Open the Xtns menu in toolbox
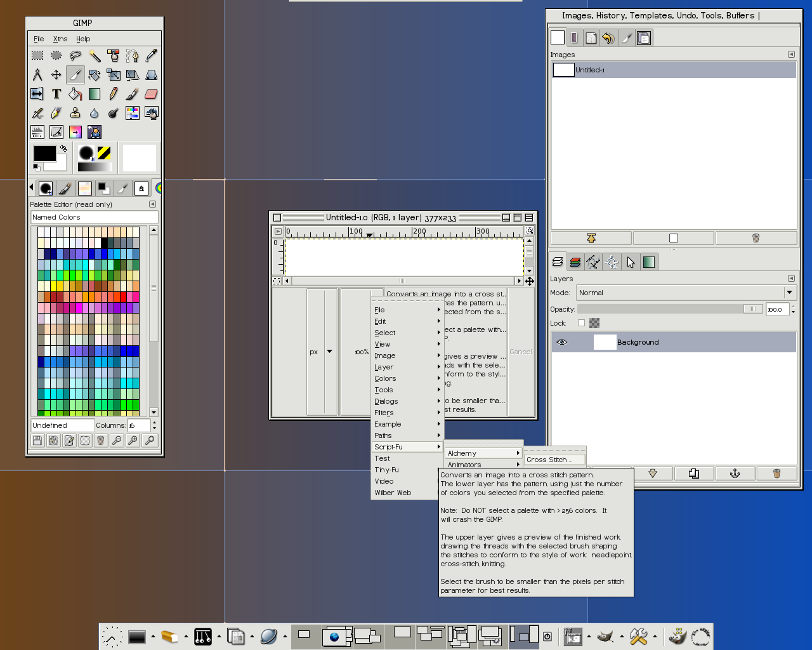Viewport: 812px width, 650px height. click(x=60, y=39)
